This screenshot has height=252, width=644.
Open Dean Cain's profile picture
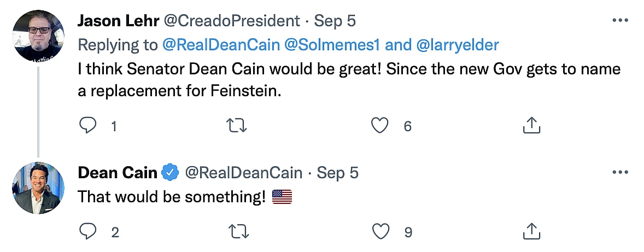(x=38, y=187)
